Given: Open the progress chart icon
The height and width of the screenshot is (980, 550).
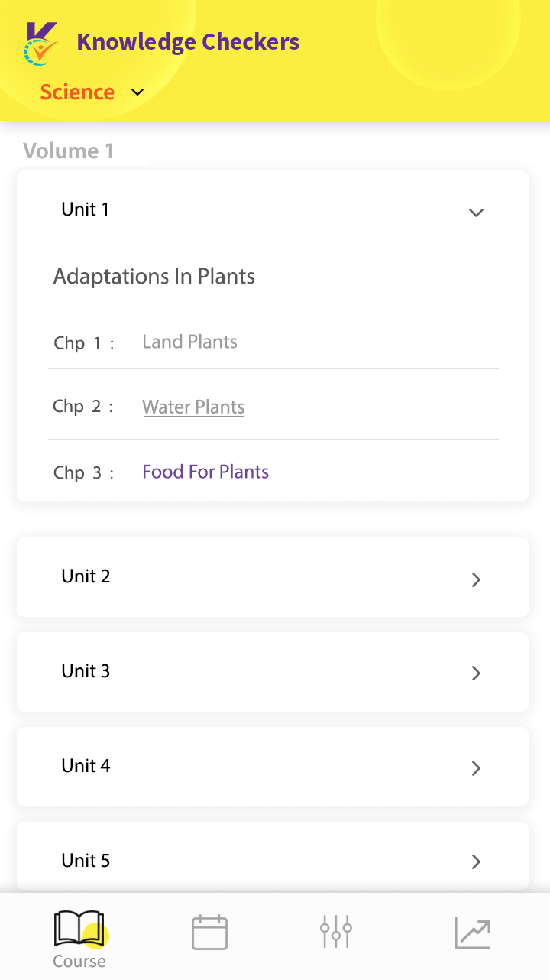Looking at the screenshot, I should point(473,933).
